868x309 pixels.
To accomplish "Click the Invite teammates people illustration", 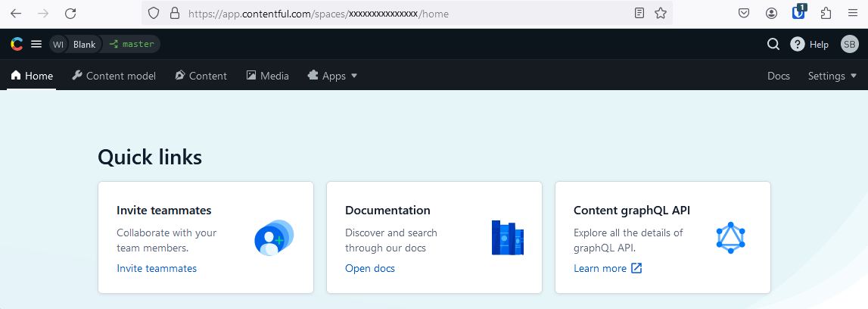I will (274, 238).
